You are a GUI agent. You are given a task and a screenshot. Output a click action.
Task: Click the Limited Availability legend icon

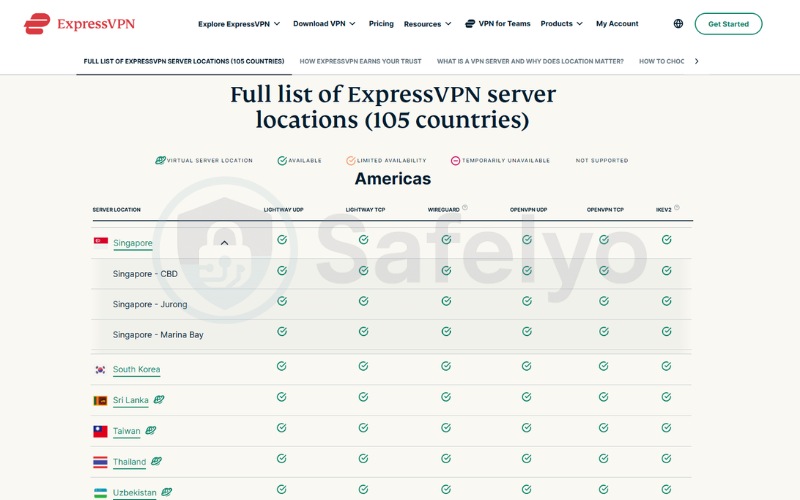[x=351, y=161]
